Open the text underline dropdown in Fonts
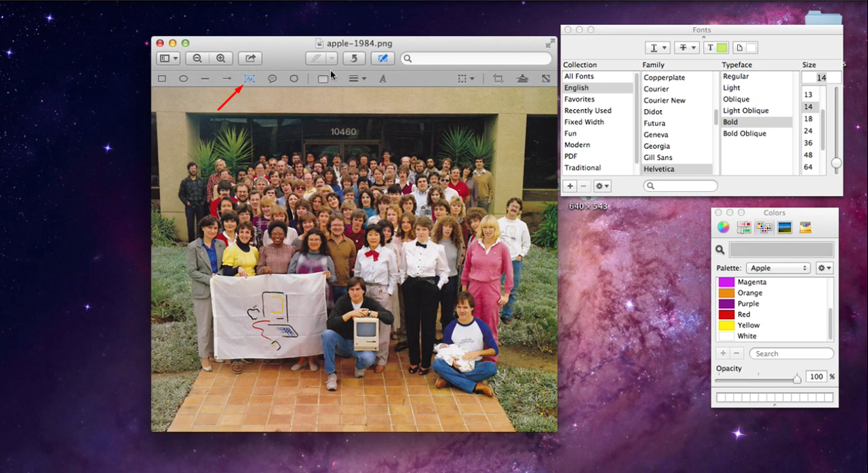This screenshot has height=473, width=868. tap(657, 47)
